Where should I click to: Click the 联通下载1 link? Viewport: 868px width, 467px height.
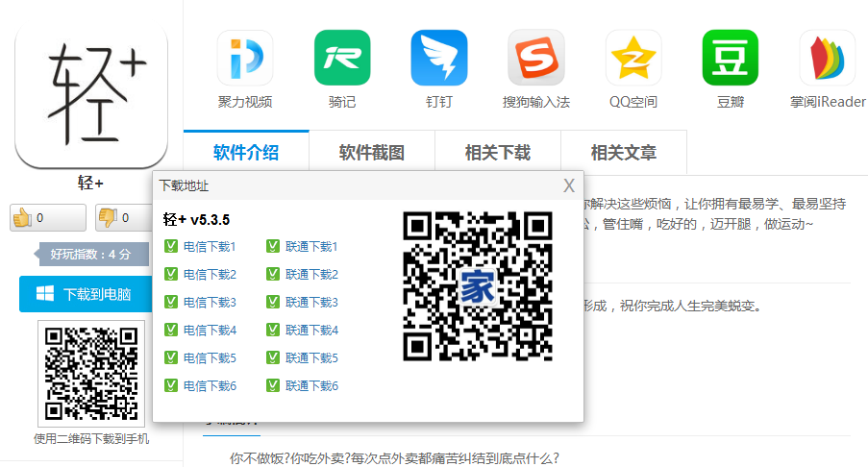[x=311, y=247]
